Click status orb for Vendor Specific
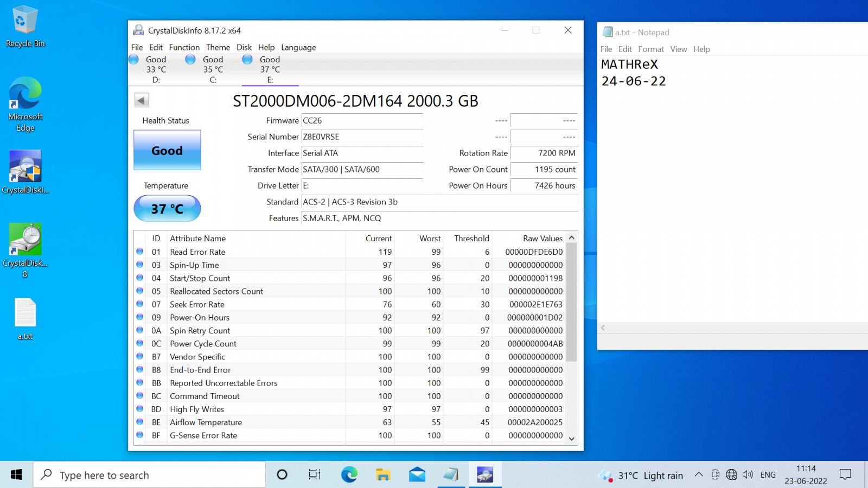The height and width of the screenshot is (488, 868). tap(140, 356)
